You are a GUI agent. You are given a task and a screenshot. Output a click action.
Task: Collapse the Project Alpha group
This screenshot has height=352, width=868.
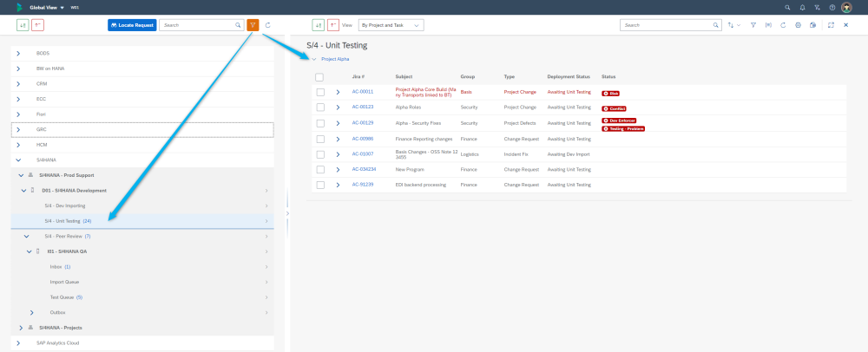[313, 59]
